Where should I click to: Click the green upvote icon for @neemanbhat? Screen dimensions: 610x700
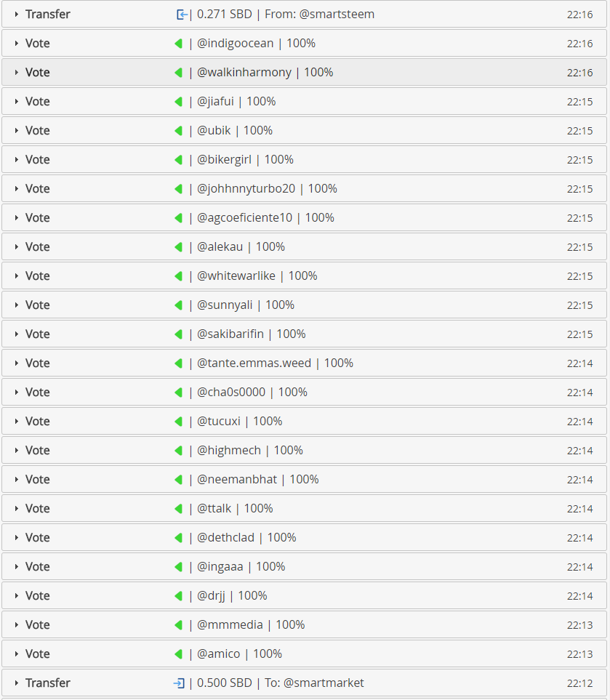click(x=179, y=479)
